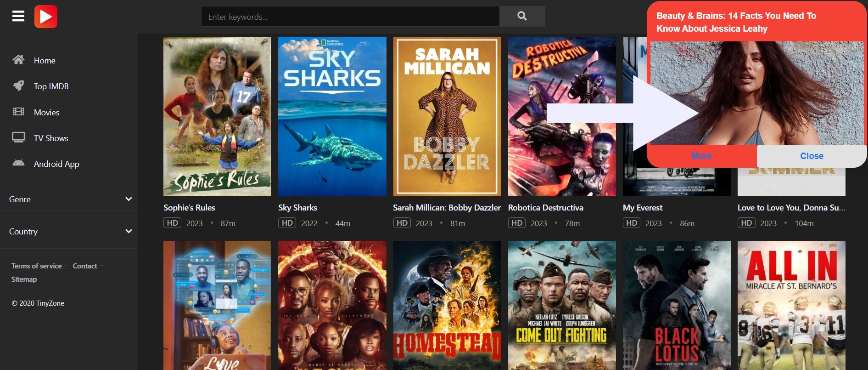Image resolution: width=868 pixels, height=370 pixels.
Task: Click the Robotica Destructiva title
Action: tap(546, 208)
